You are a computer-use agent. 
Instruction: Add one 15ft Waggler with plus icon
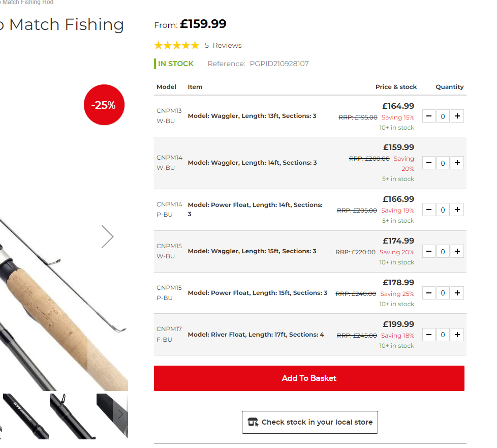point(457,252)
